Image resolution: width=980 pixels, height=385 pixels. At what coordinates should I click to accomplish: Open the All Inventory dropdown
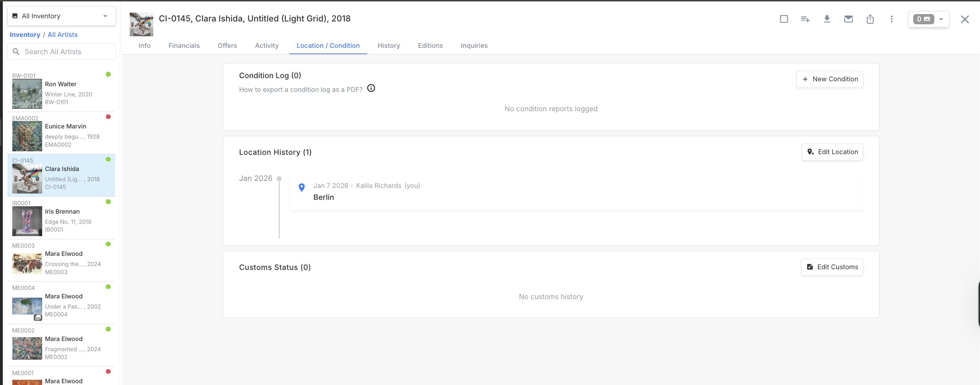(x=61, y=16)
